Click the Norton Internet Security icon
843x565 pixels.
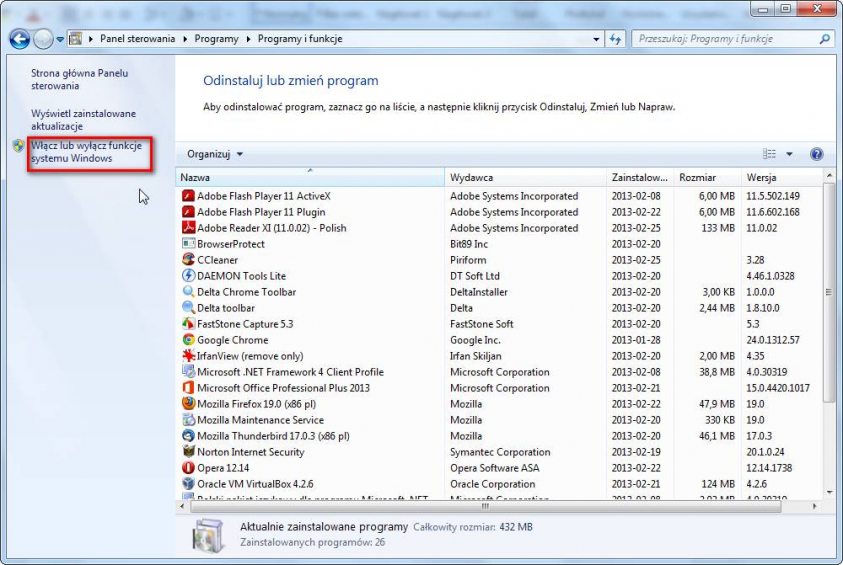(x=188, y=452)
